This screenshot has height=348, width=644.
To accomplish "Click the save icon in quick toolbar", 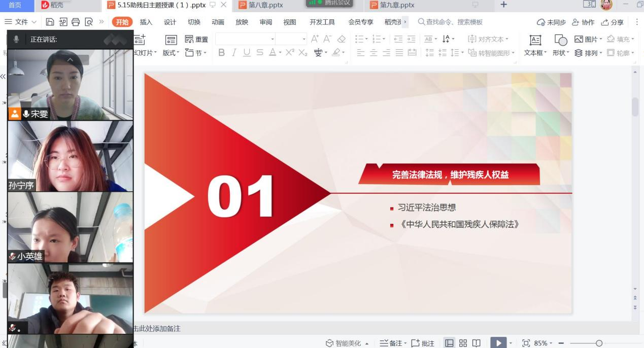I will click(x=50, y=22).
